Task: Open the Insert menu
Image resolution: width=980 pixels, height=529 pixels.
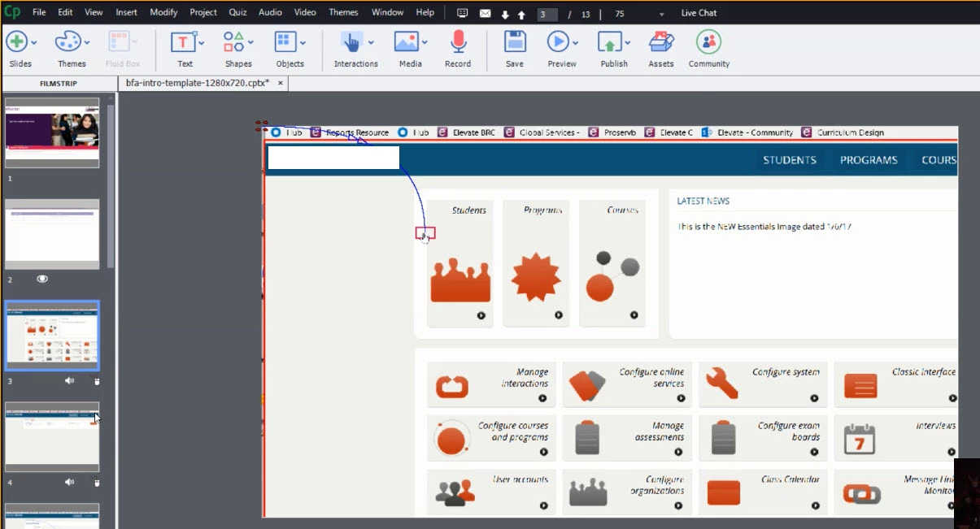Action: click(126, 12)
